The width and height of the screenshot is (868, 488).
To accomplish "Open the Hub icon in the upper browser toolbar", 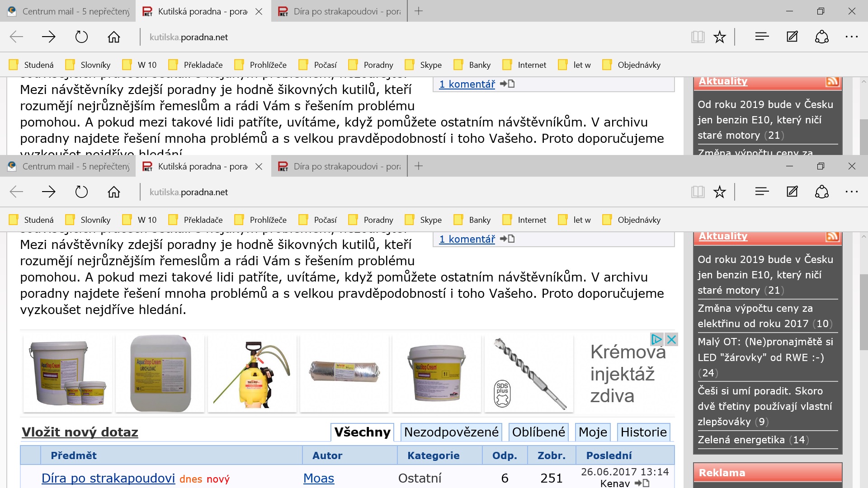I will tap(762, 37).
